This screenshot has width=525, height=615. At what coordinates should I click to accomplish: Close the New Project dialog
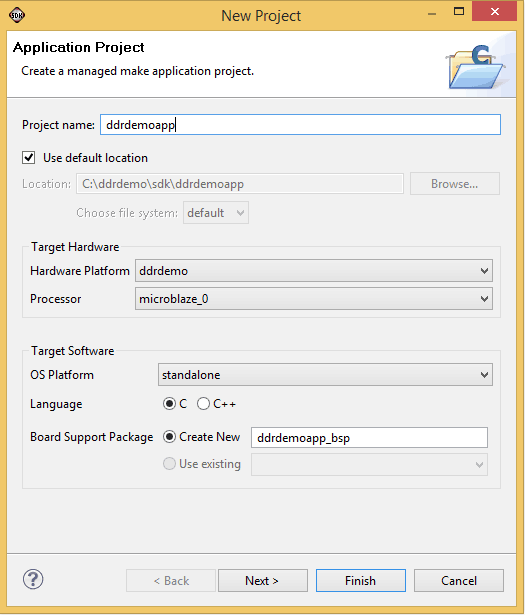click(494, 12)
